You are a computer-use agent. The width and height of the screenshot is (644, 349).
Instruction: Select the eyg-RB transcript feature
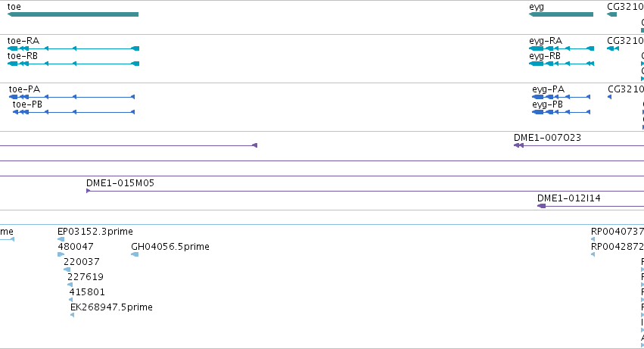(562, 64)
